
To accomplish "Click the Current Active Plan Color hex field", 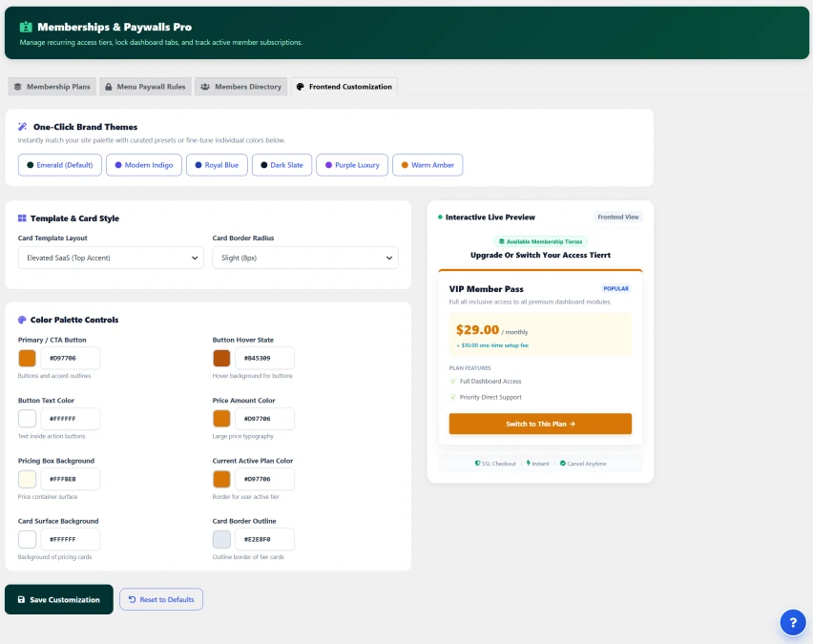I will click(265, 479).
